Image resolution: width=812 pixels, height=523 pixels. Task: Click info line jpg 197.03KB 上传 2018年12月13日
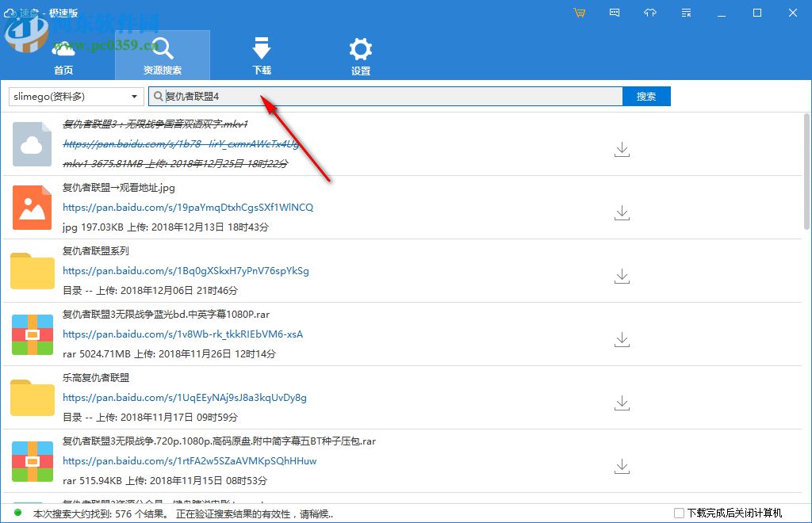tap(166, 227)
